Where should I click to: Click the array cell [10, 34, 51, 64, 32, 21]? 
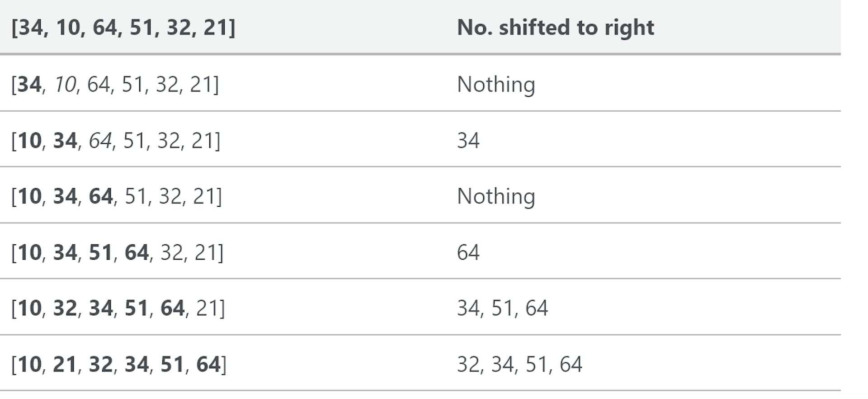(117, 252)
